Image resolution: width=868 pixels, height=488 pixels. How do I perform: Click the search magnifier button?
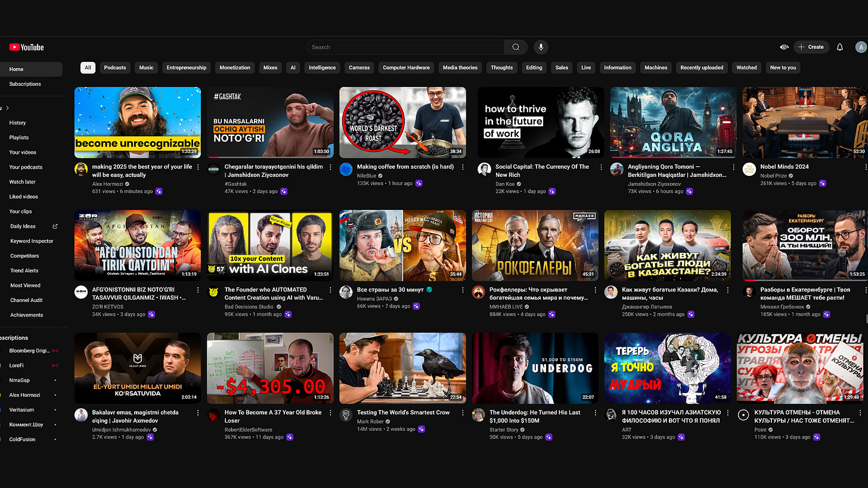(x=516, y=47)
